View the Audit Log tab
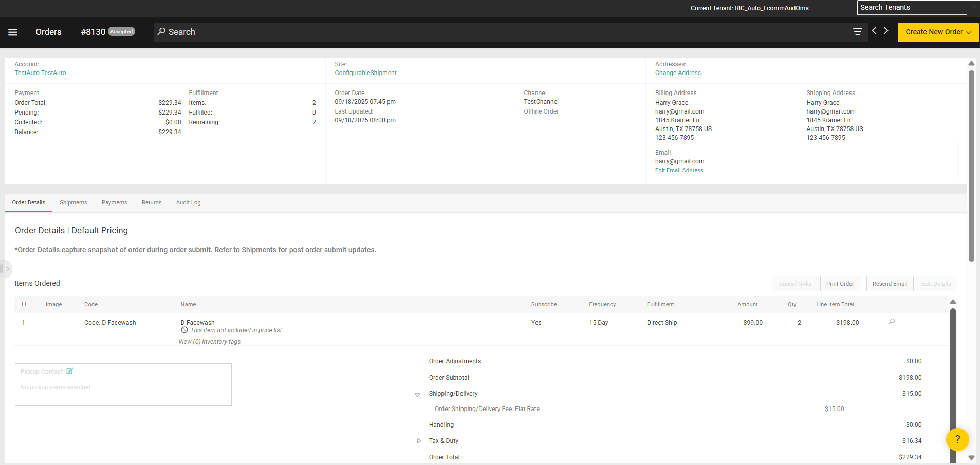Viewport: 980px width, 465px height. 189,202
